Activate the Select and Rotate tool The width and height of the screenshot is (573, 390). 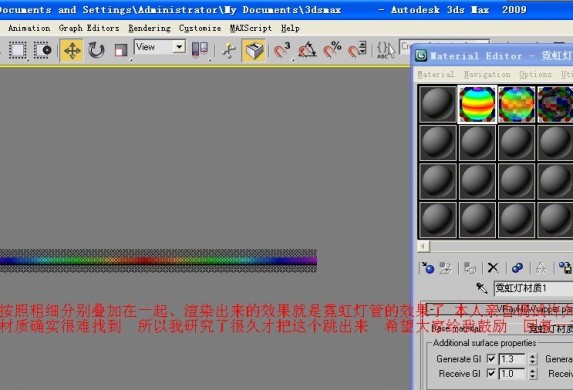click(96, 50)
